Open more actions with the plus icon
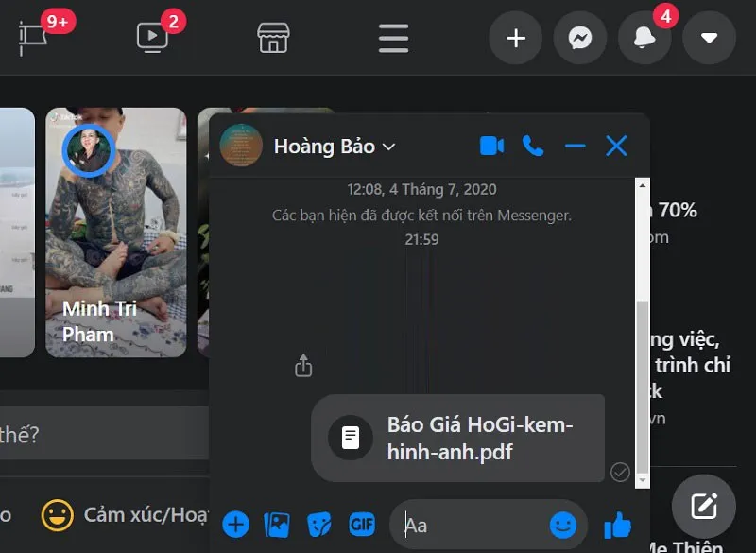 234,524
